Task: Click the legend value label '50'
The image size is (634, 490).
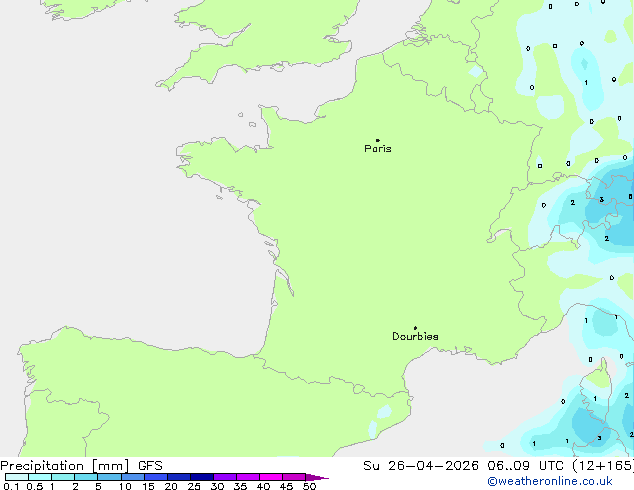Action: (x=309, y=486)
